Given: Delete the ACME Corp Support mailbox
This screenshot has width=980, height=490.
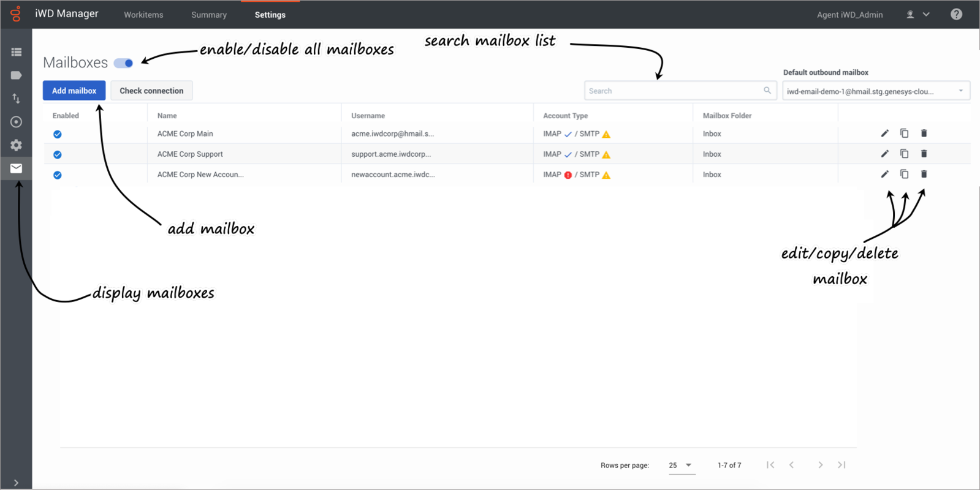Looking at the screenshot, I should click(924, 154).
